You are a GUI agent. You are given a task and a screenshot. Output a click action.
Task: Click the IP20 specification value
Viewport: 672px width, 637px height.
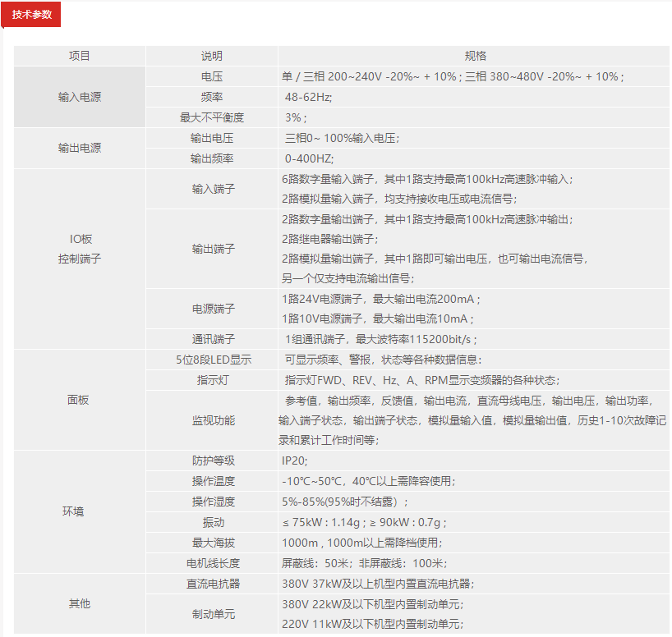point(294,461)
